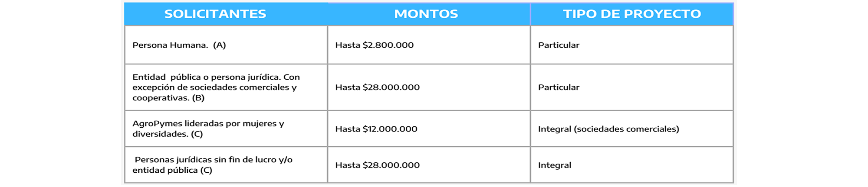The image size is (868, 187).
Task: Click the text 'diversidades. (C)'
Action: pyautogui.click(x=168, y=134)
